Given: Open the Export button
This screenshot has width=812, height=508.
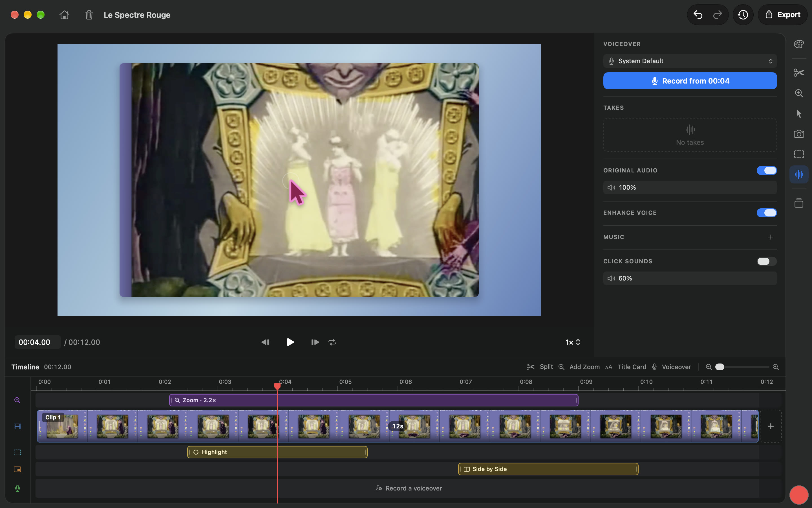Looking at the screenshot, I should coord(782,15).
